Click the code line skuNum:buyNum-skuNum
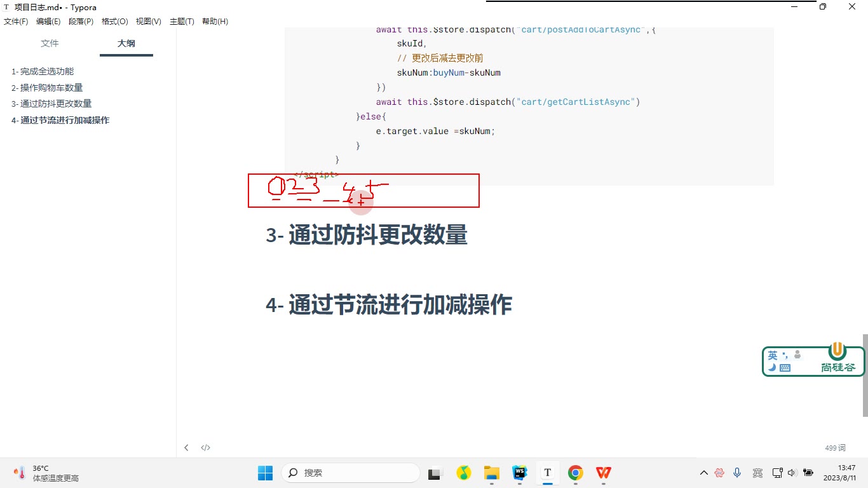Viewport: 868px width, 488px height. (x=449, y=72)
